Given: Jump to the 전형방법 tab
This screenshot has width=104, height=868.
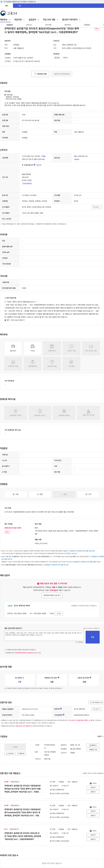Looking at the screenshot, I should point(87,25).
